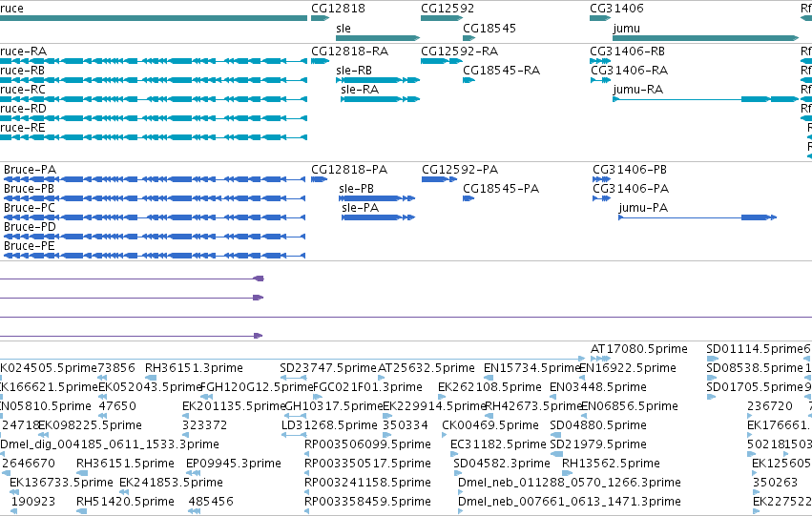
Task: Select the CG18545-PA protein feature
Action: (x=468, y=198)
